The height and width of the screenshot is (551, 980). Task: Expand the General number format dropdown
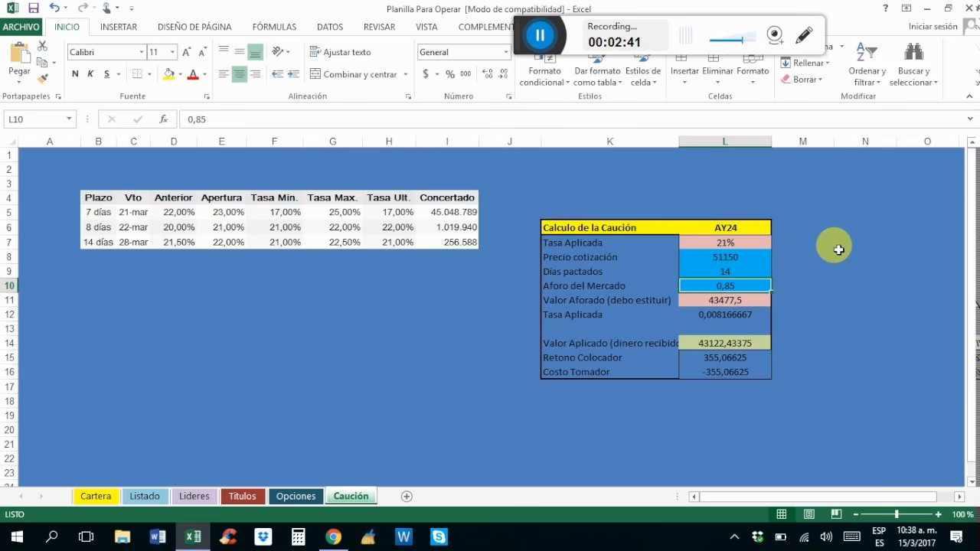tap(505, 52)
